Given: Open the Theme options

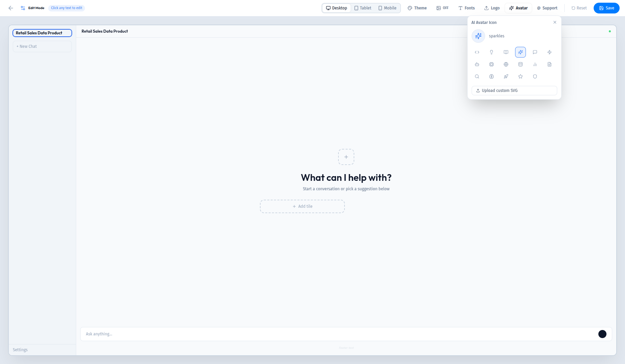Looking at the screenshot, I should [x=417, y=8].
